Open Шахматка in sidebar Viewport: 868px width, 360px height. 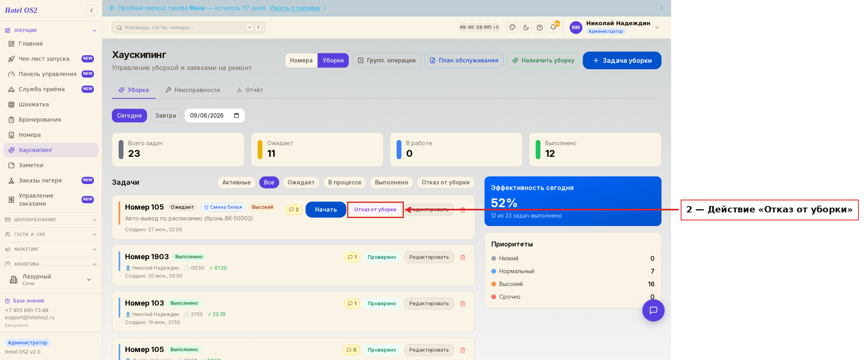[x=51, y=104]
